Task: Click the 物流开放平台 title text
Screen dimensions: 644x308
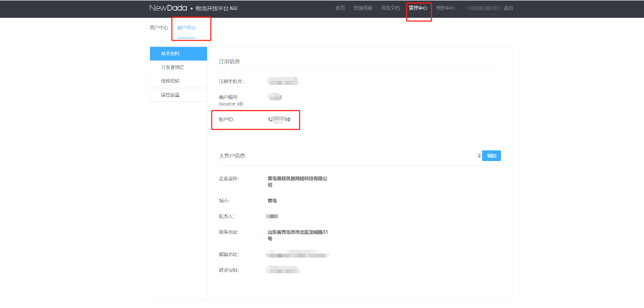Action: pos(212,8)
